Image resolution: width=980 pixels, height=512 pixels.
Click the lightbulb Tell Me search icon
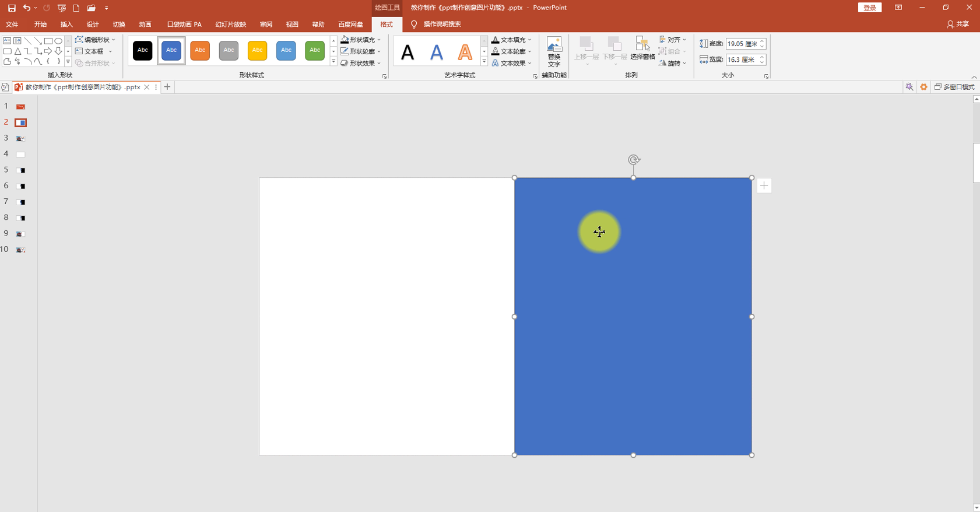[414, 24]
